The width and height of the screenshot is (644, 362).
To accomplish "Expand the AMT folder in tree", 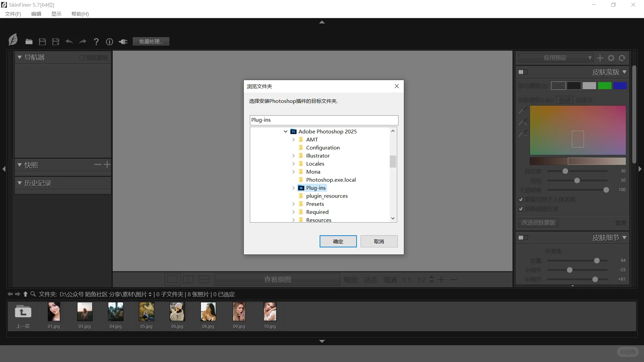I will (293, 140).
